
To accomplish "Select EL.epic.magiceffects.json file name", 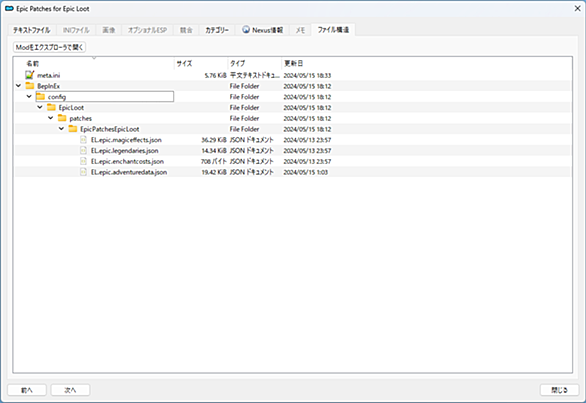I will tap(126, 140).
